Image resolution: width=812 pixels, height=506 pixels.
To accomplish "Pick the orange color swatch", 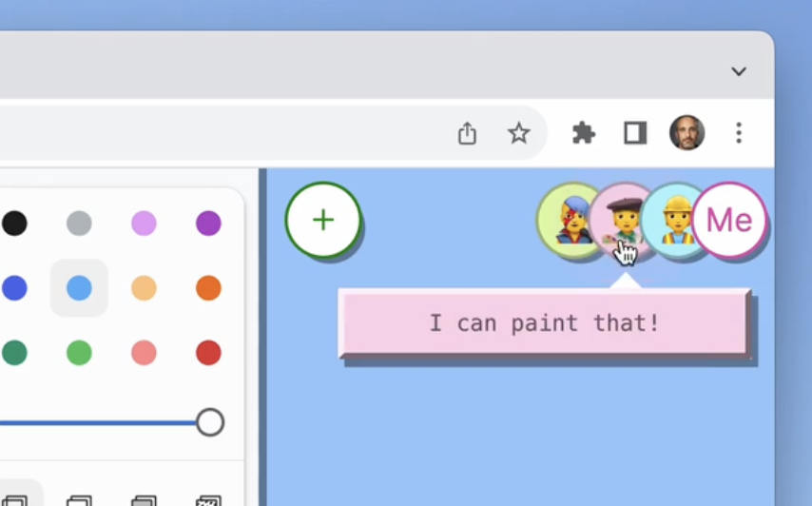I will tap(208, 288).
